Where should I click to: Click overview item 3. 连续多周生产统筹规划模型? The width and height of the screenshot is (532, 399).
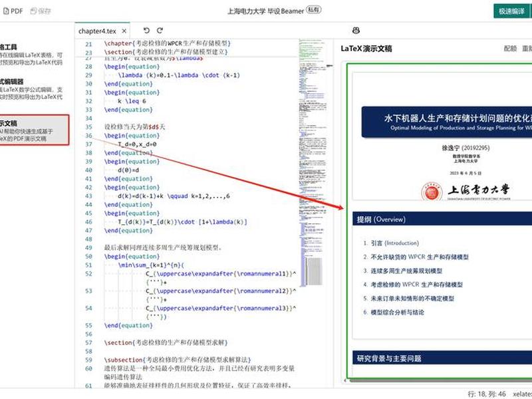pos(402,271)
